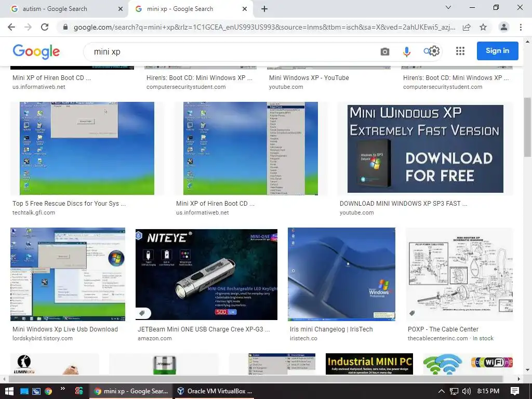Open a new browser tab
The image size is (532, 399).
[x=264, y=9]
